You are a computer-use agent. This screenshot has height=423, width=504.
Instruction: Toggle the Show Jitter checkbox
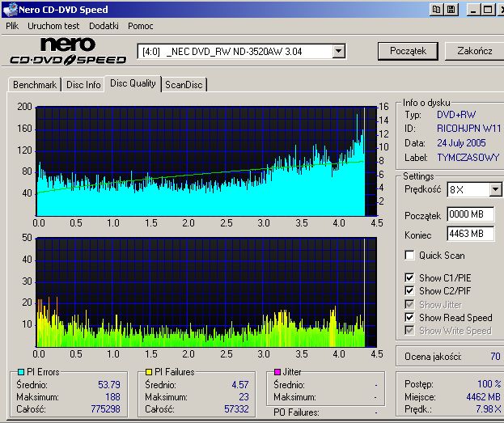coord(409,304)
